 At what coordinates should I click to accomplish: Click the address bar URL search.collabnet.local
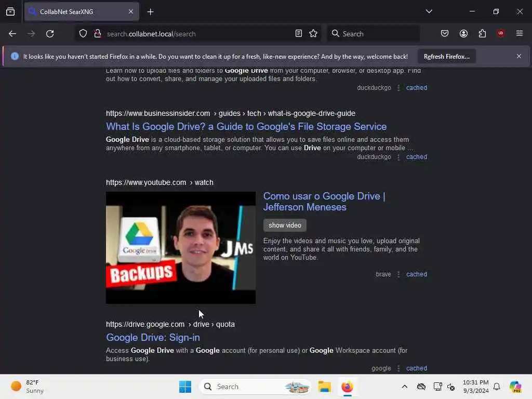[151, 34]
